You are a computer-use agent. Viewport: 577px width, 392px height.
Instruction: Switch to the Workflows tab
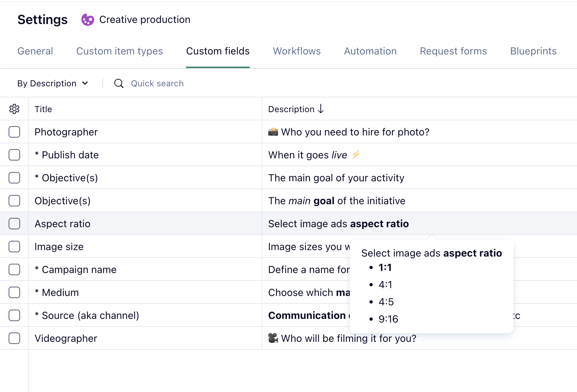pyautogui.click(x=297, y=51)
